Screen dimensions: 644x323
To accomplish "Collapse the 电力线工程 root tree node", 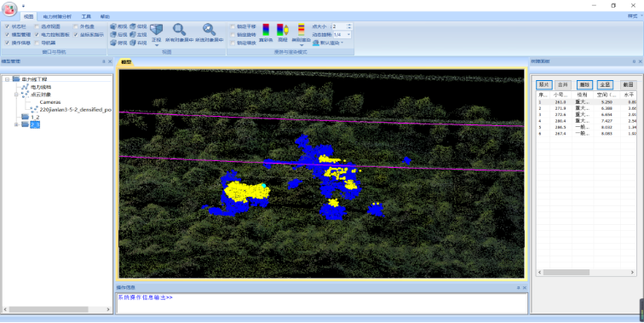I will (x=7, y=79).
